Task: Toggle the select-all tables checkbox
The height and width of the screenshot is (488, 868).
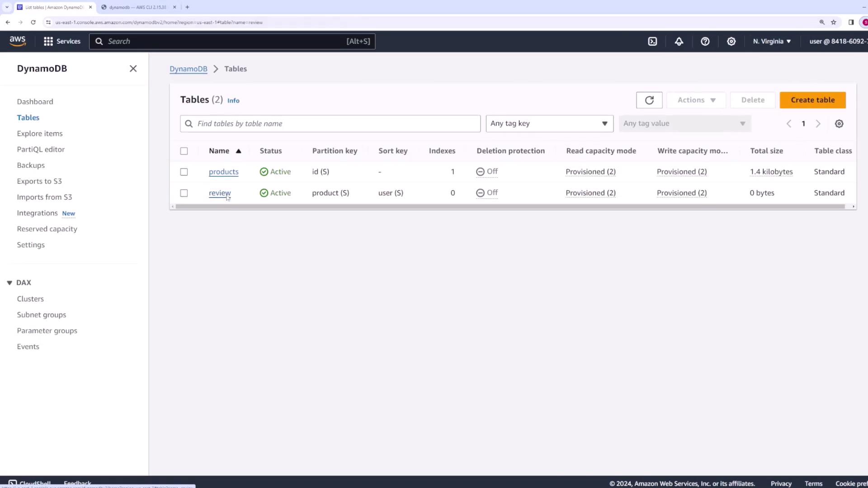Action: pyautogui.click(x=184, y=151)
